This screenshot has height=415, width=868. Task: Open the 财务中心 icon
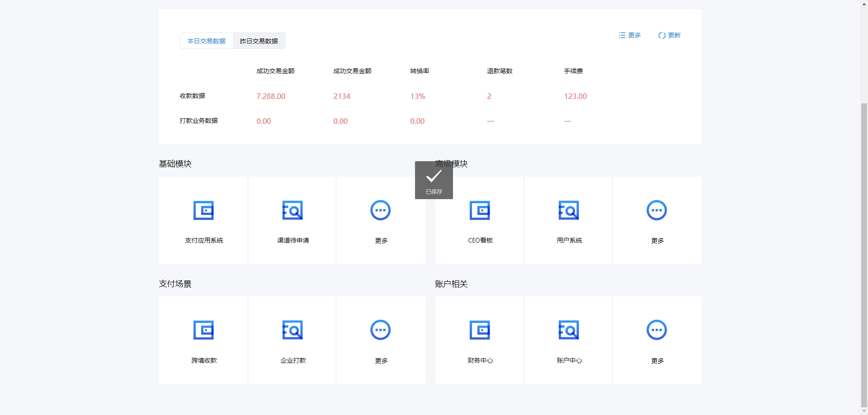480,330
